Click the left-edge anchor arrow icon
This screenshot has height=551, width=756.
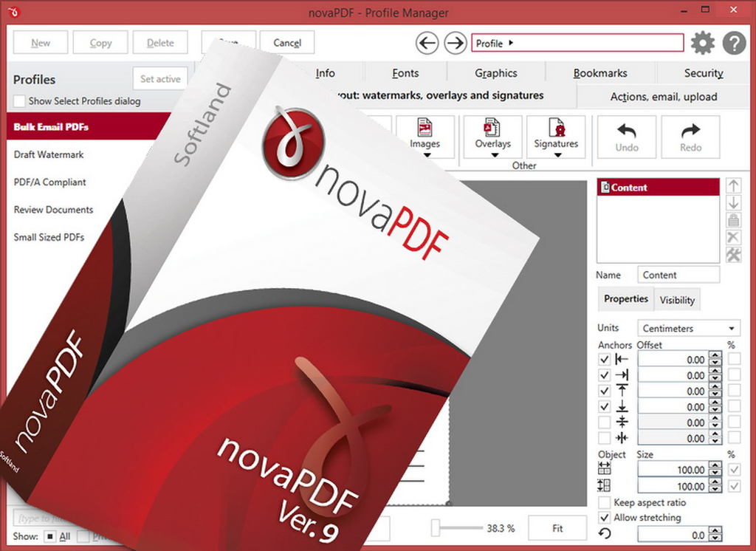pos(622,359)
